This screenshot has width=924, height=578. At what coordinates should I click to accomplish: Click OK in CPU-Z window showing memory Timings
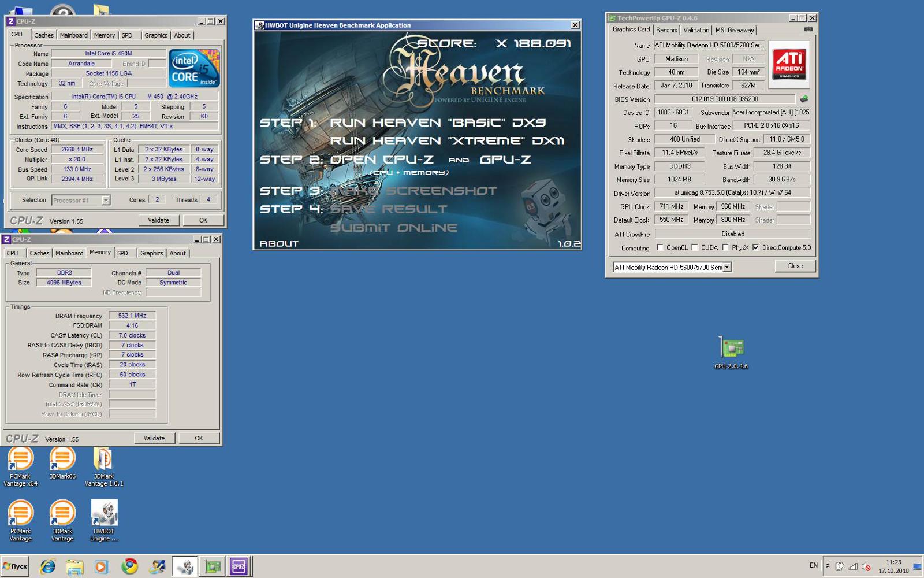click(x=199, y=438)
